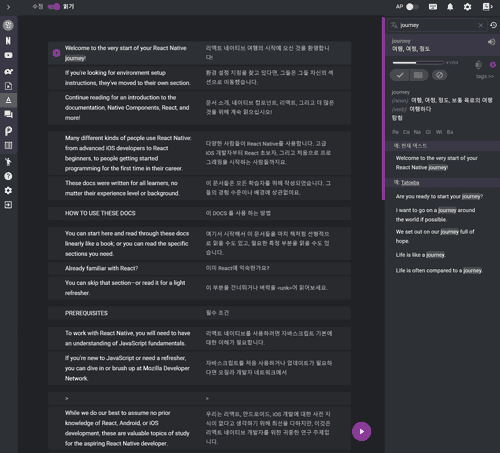The image size is (500, 453).
Task: Open settings gear in the left sidebar
Action: (x=8, y=190)
